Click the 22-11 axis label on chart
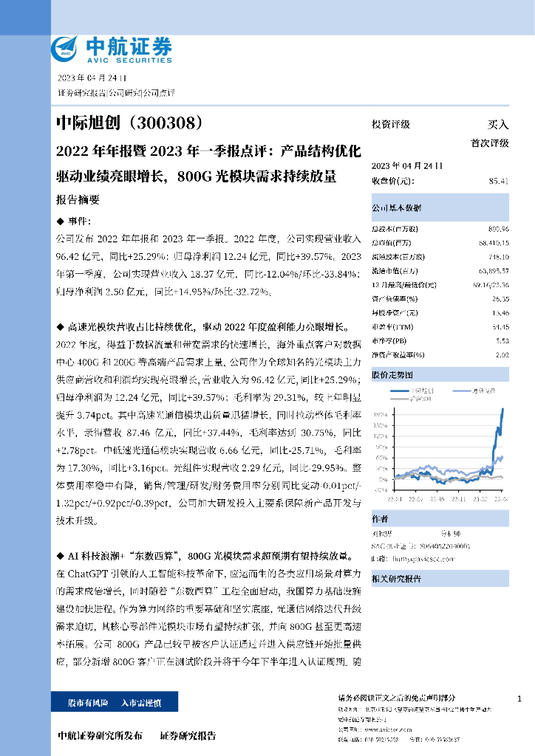The width and height of the screenshot is (535, 756). [459, 499]
